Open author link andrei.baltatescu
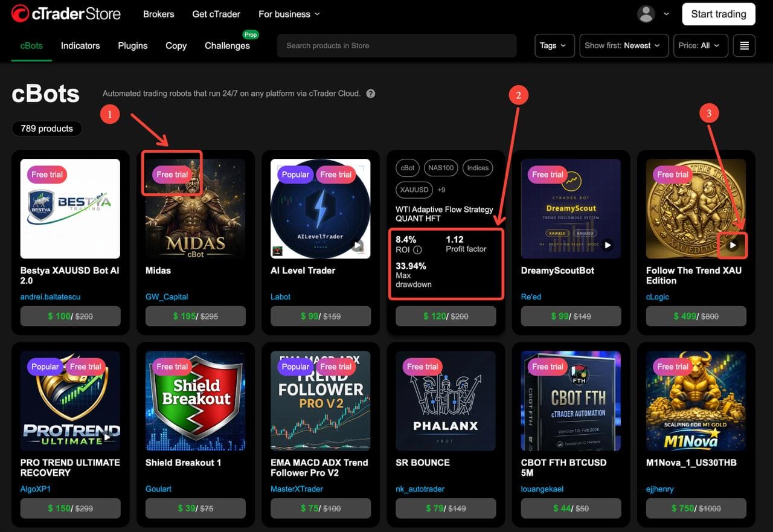This screenshot has height=532, width=773. click(x=49, y=296)
